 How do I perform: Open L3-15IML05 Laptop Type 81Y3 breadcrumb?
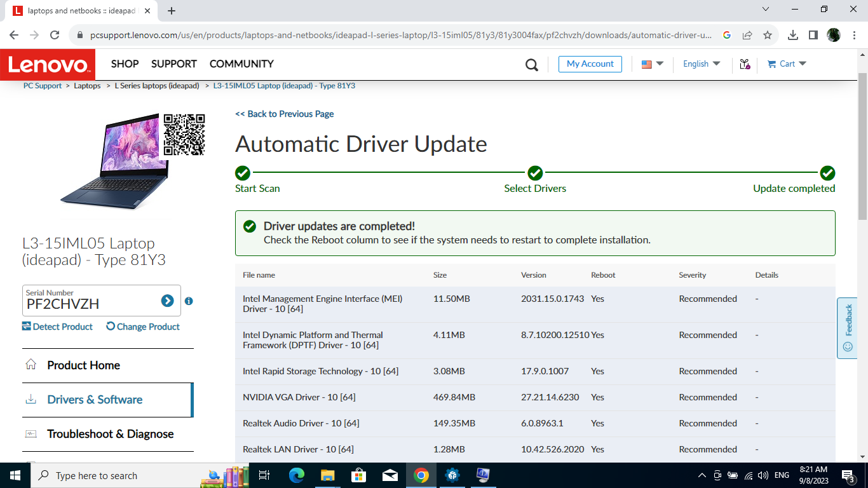[284, 86]
